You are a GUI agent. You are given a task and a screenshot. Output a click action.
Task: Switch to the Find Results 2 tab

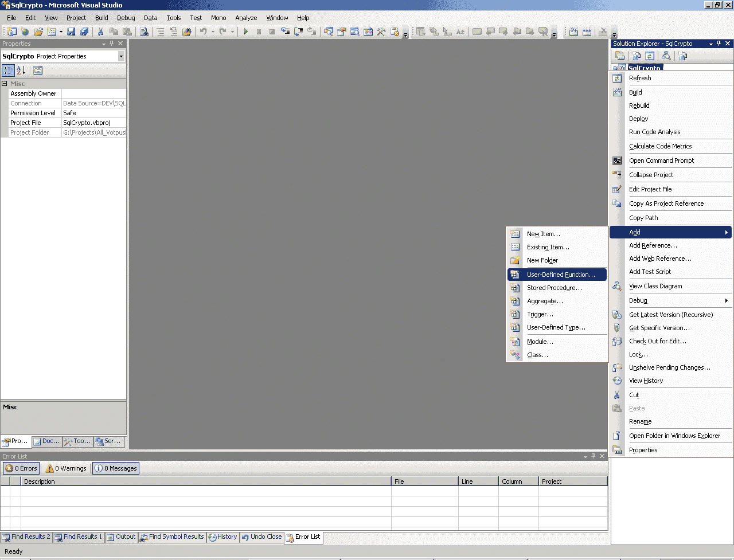(26, 537)
